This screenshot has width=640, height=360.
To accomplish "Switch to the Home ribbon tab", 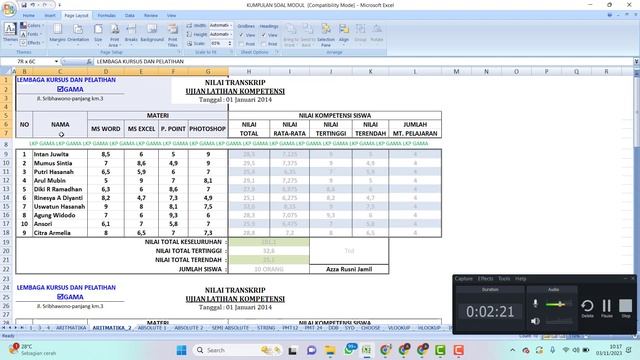I will [29, 16].
